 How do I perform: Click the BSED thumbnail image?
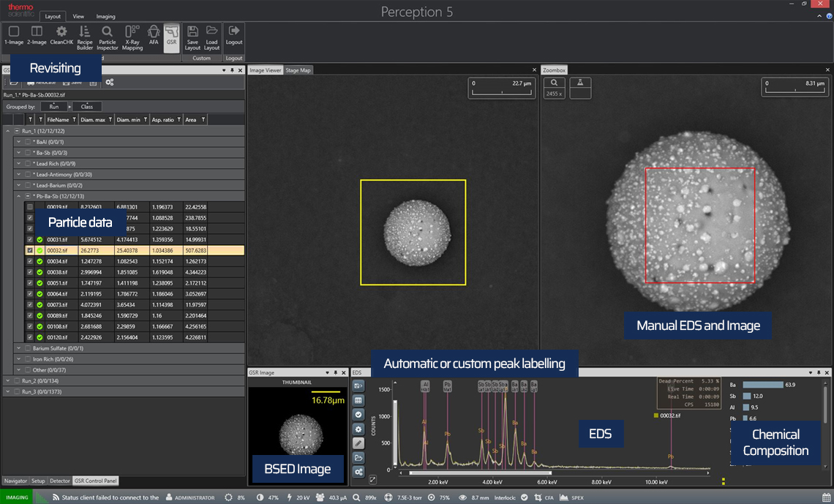[x=301, y=435]
